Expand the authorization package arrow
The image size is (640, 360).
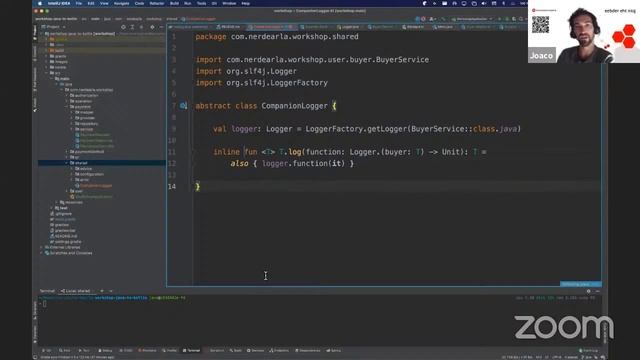67,96
